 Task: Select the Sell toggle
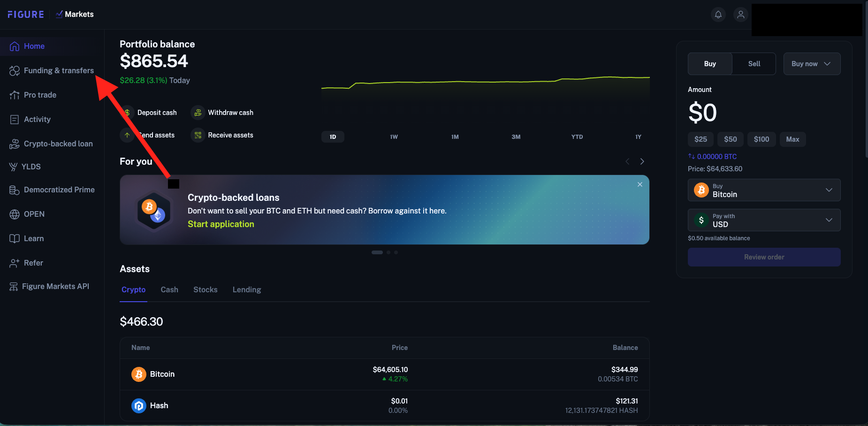point(754,64)
